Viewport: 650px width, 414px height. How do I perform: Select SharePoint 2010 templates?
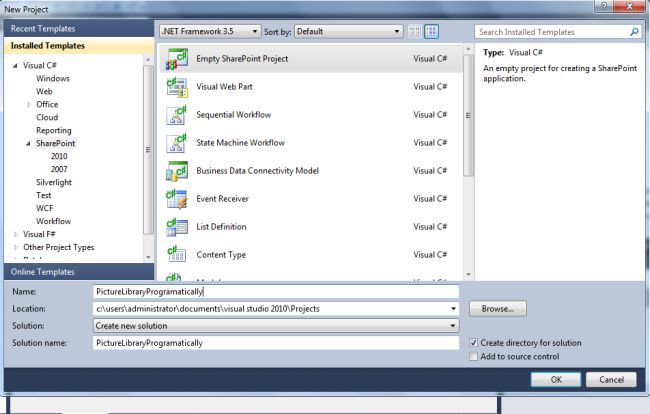(59, 156)
